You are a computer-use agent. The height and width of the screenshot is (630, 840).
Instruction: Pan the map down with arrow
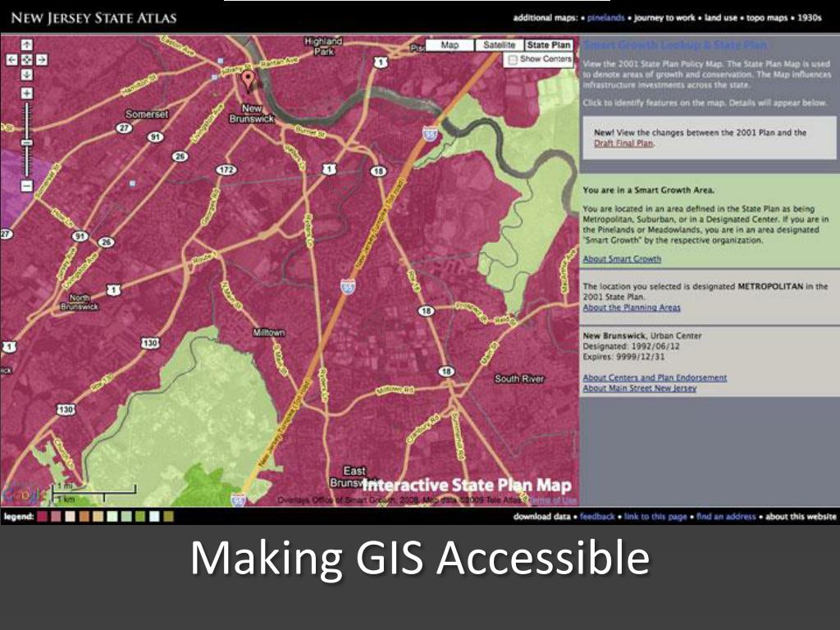point(26,75)
